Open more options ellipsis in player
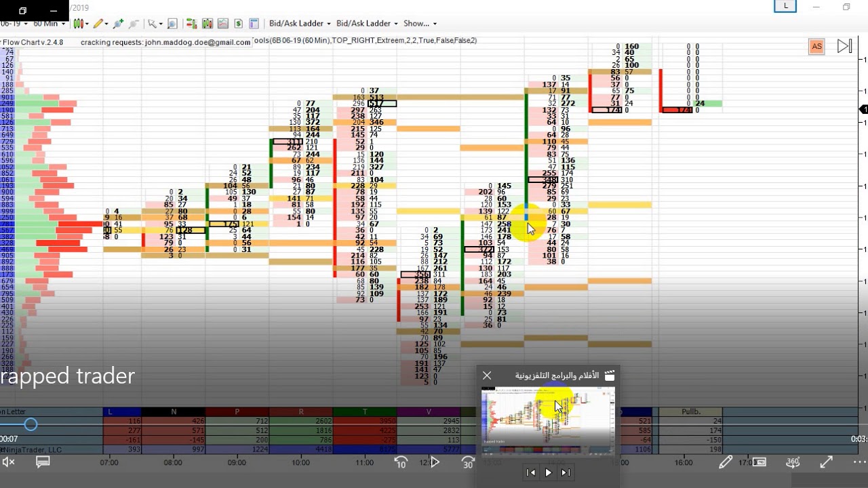The image size is (868, 488). pyautogui.click(x=859, y=462)
